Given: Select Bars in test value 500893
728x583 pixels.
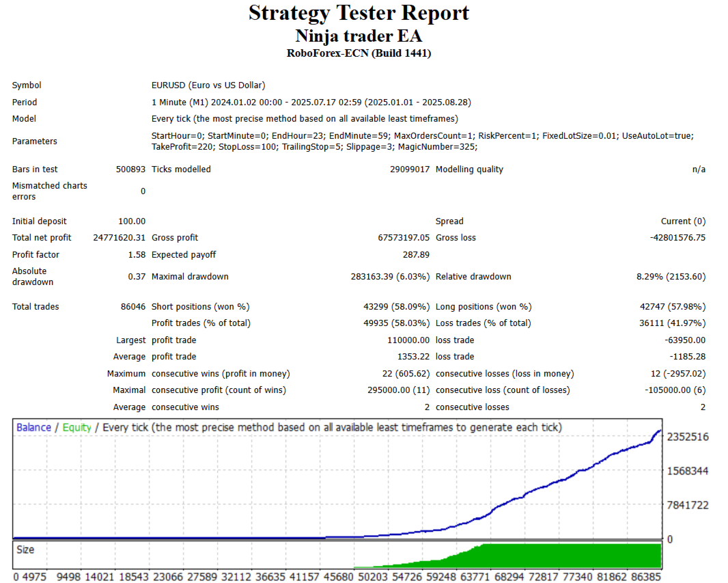Looking at the screenshot, I should pyautogui.click(x=130, y=170).
